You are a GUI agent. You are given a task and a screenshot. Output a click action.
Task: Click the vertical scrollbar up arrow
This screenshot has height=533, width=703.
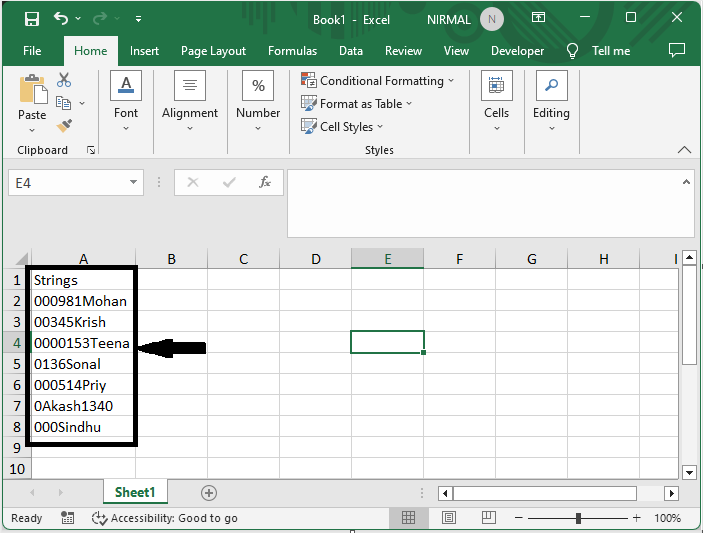(x=689, y=258)
